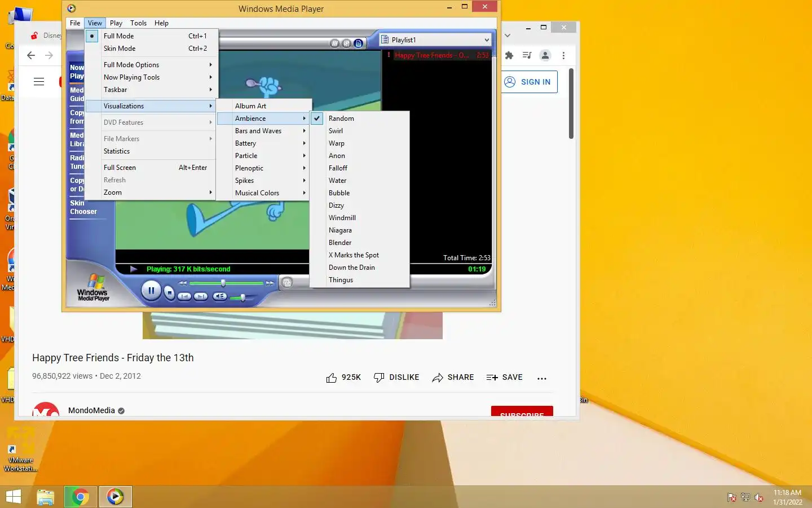Switch to Chrome on the taskbar

(x=81, y=497)
